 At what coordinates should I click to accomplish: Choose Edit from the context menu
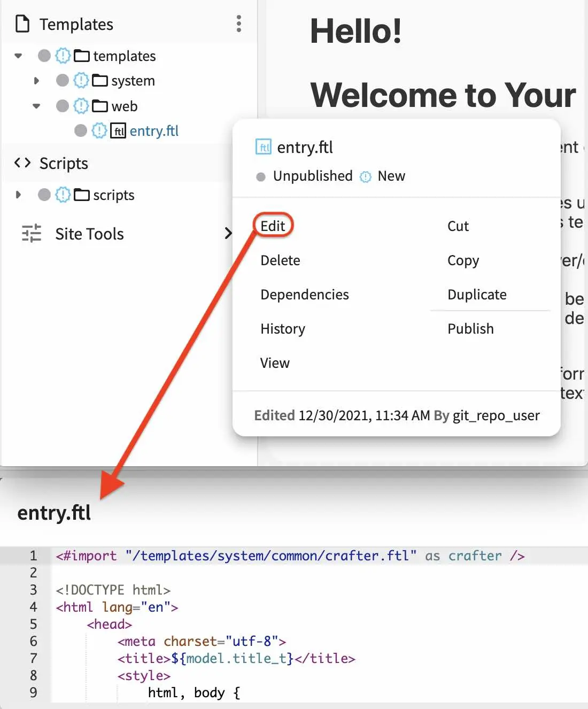[273, 226]
